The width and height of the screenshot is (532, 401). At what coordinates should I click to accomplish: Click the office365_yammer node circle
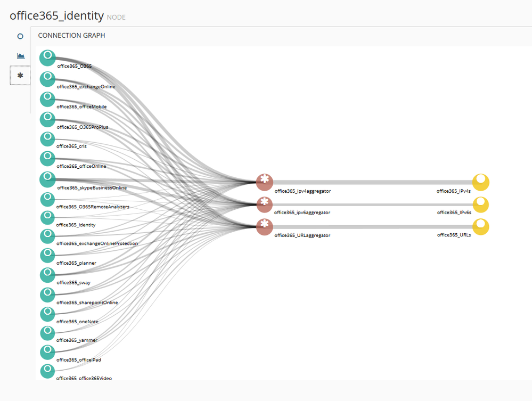[x=47, y=333]
